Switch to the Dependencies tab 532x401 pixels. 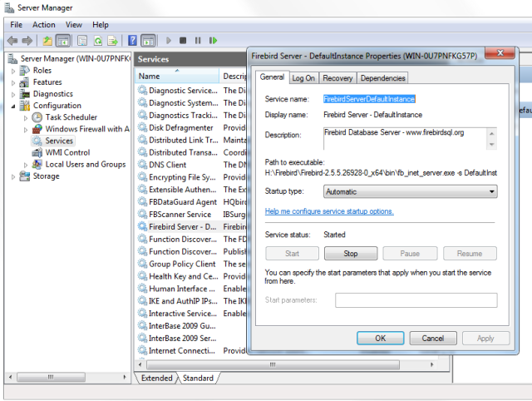click(x=382, y=78)
